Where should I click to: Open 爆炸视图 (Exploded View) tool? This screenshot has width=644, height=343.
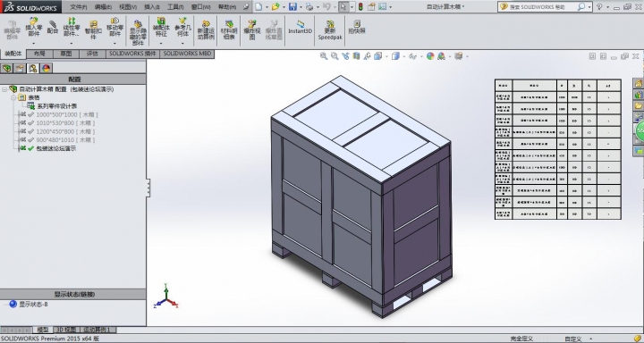click(x=252, y=29)
